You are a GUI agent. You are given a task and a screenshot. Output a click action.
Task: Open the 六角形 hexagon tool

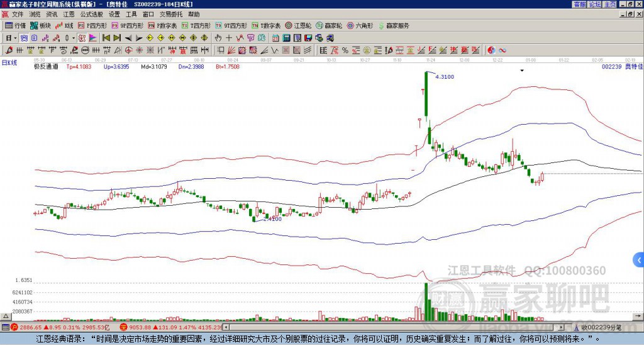(360, 25)
